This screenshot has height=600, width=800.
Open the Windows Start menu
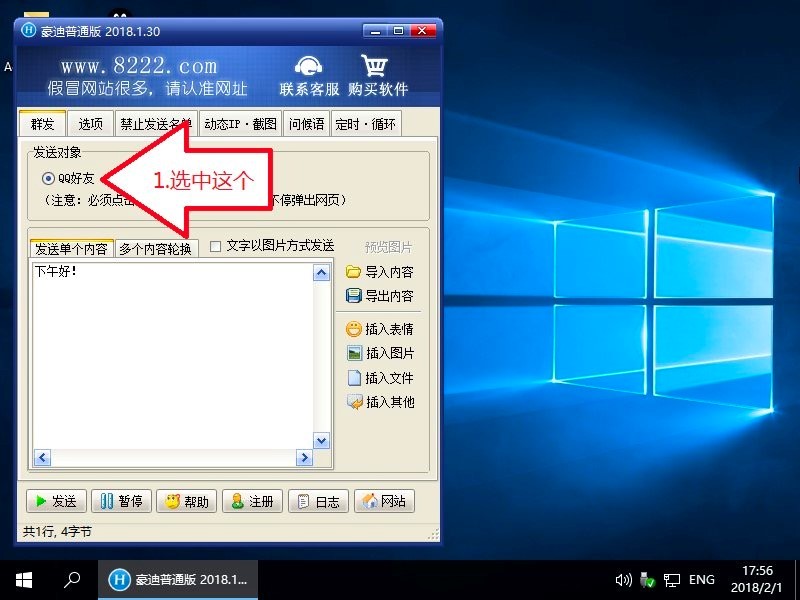pyautogui.click(x=23, y=580)
